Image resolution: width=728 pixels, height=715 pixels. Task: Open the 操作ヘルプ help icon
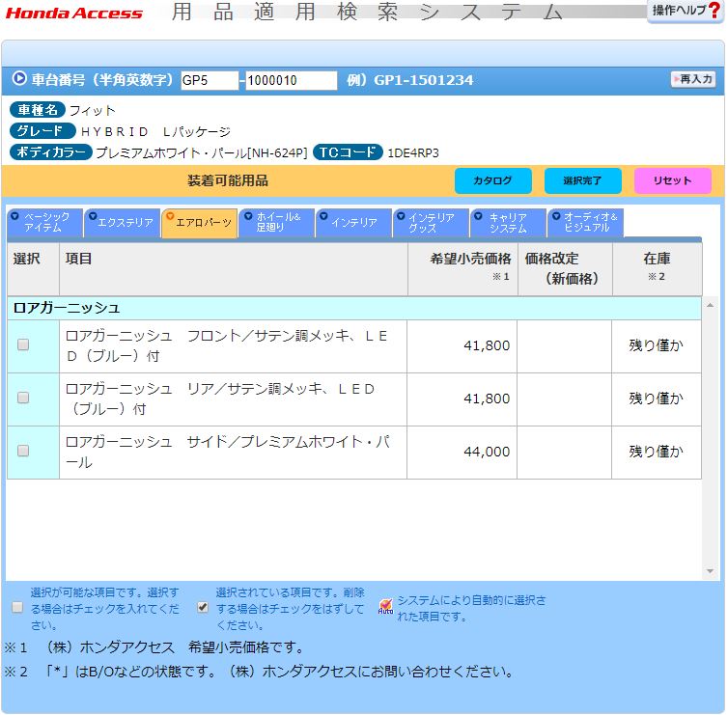click(686, 11)
